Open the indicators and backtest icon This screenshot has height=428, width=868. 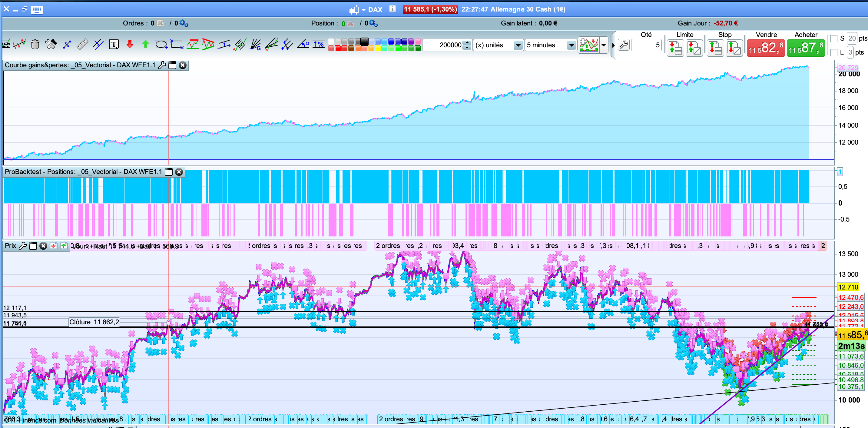[589, 45]
